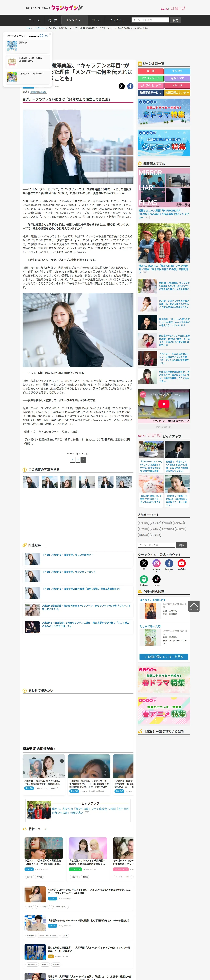Open the last photo in the gallery strip
Image resolution: width=210 pixels, height=980 pixels.
pos(124,482)
